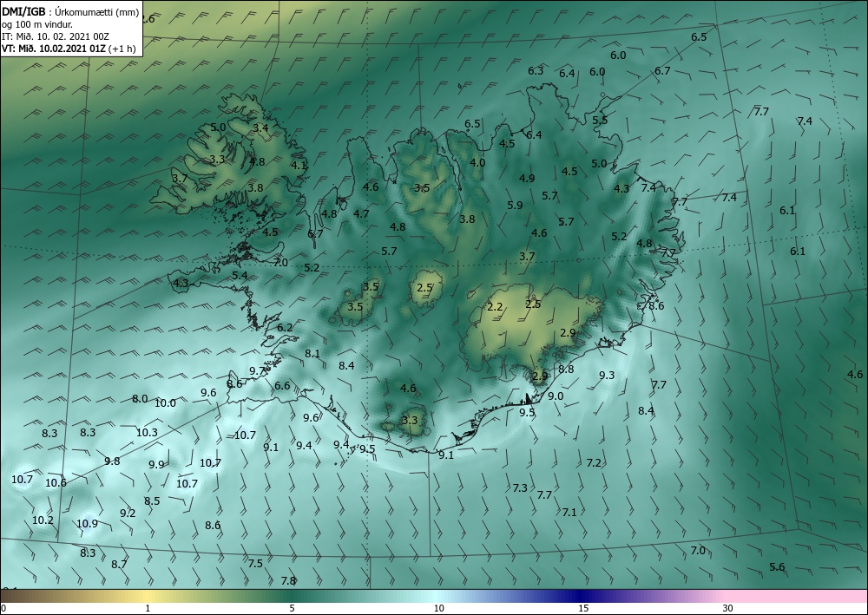Click the 7.1 map value
Viewport: 868px width, 615px height.
click(569, 512)
